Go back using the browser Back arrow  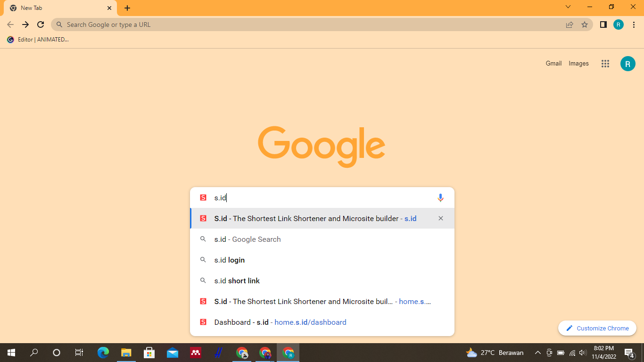10,25
